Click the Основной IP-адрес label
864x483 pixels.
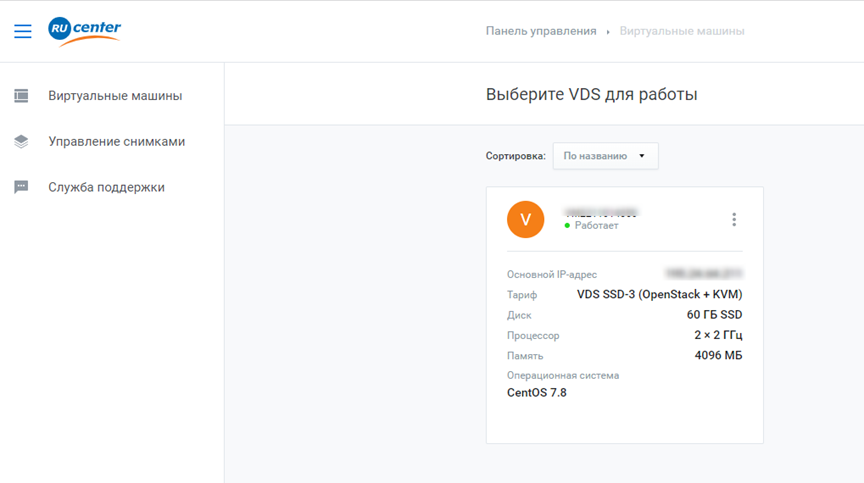[x=552, y=274]
